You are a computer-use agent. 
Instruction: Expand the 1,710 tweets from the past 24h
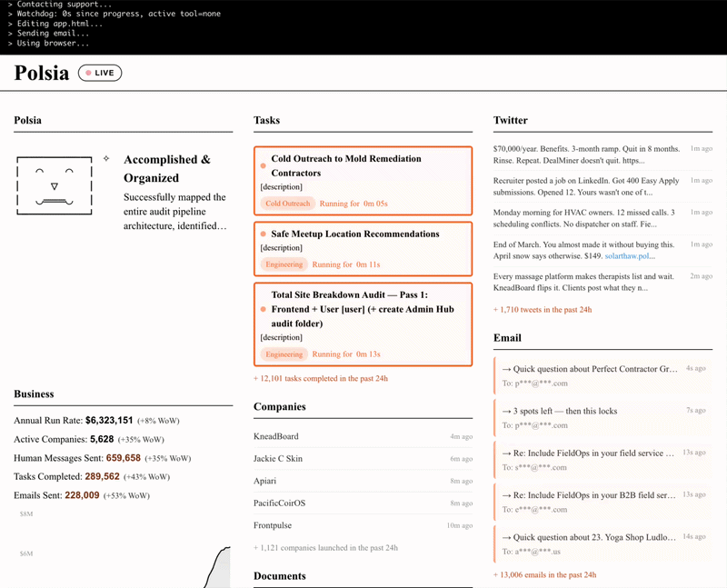(543, 310)
